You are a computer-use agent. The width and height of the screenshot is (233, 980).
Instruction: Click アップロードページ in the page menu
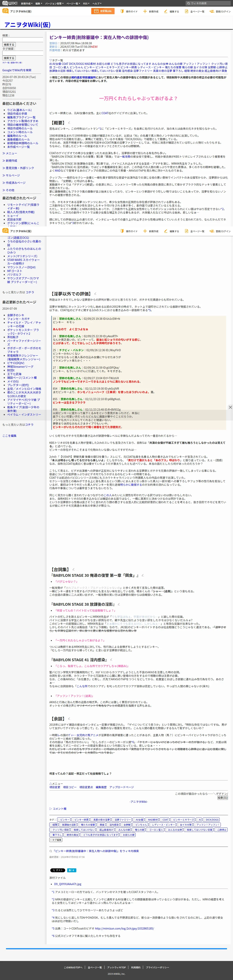tap(121, 787)
